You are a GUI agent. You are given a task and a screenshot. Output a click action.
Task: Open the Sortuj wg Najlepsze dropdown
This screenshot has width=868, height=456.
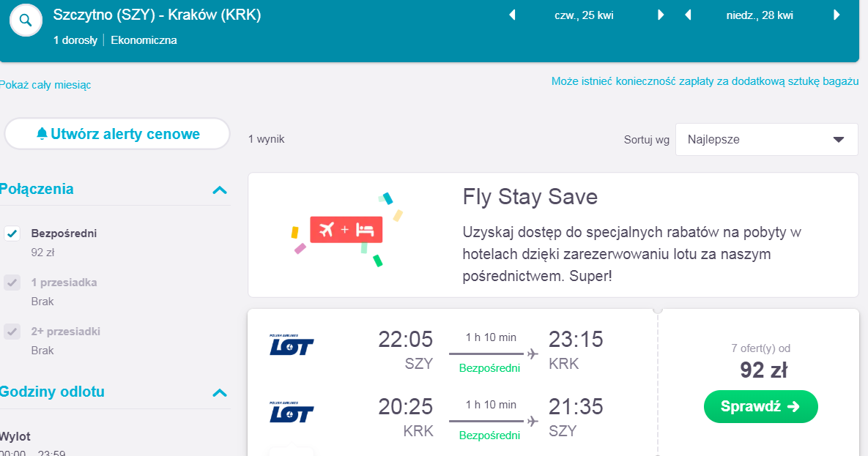click(x=766, y=140)
